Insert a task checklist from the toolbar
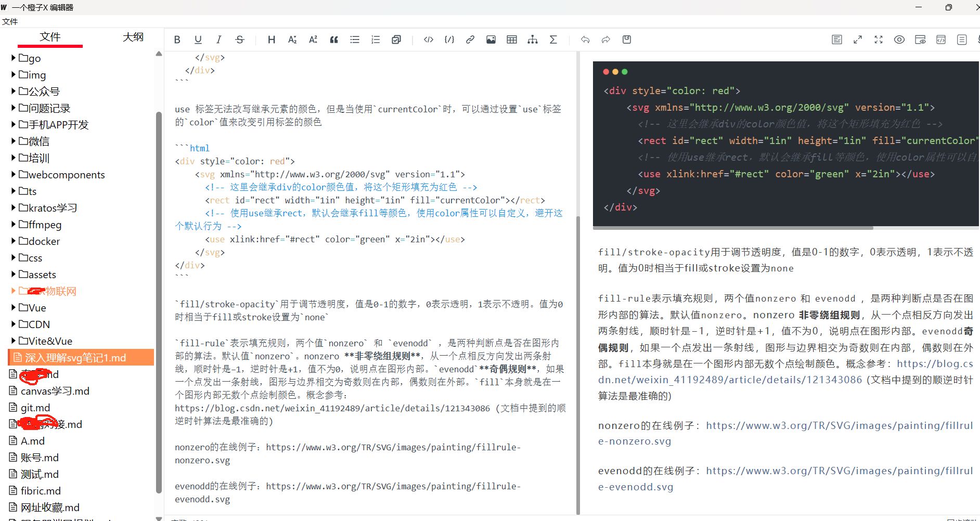This screenshot has height=521, width=980. [396, 40]
